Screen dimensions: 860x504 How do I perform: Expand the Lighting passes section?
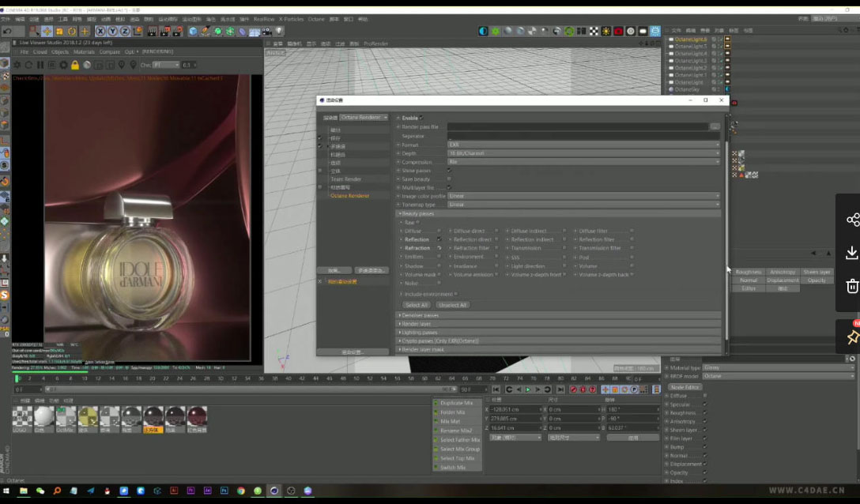click(x=558, y=333)
